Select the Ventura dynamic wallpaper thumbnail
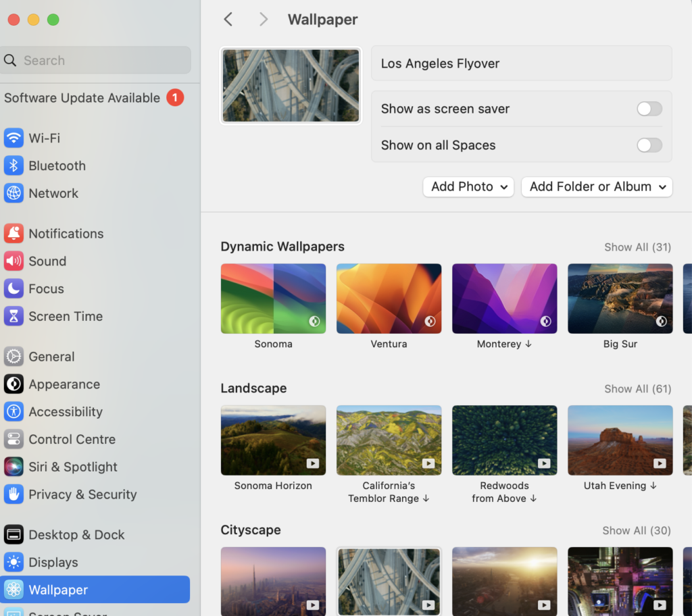This screenshot has height=616, width=692. [x=389, y=298]
